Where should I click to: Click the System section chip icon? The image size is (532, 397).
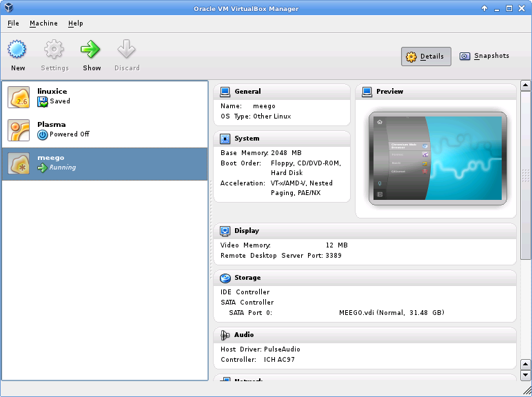coord(225,139)
